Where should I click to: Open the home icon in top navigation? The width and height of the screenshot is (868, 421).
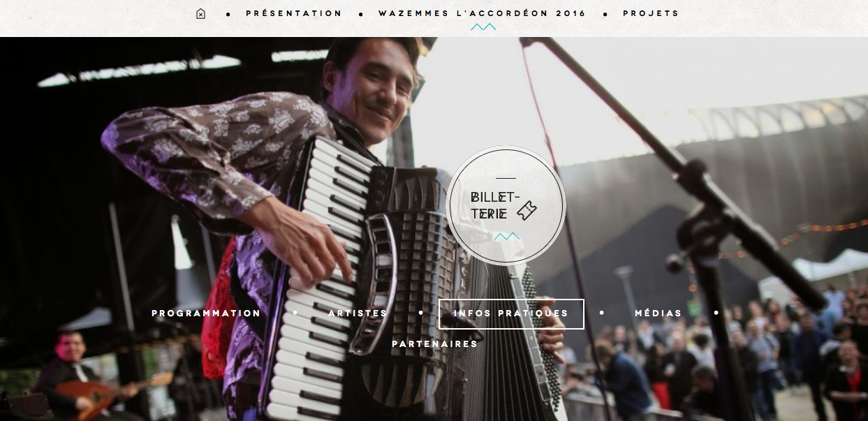[201, 14]
